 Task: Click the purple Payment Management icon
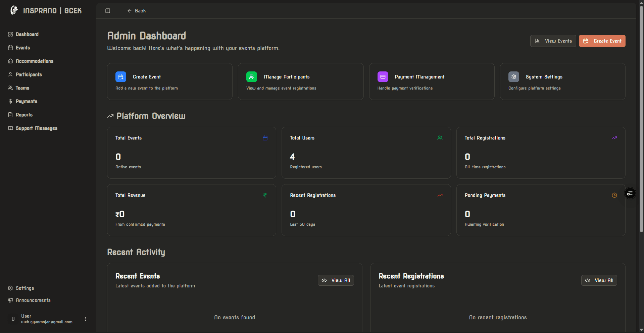click(383, 77)
